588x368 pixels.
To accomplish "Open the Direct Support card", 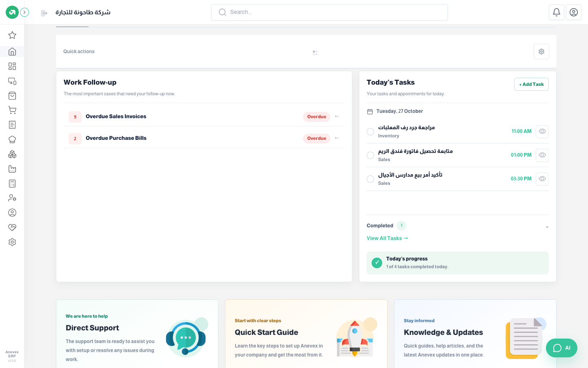I will click(x=137, y=334).
